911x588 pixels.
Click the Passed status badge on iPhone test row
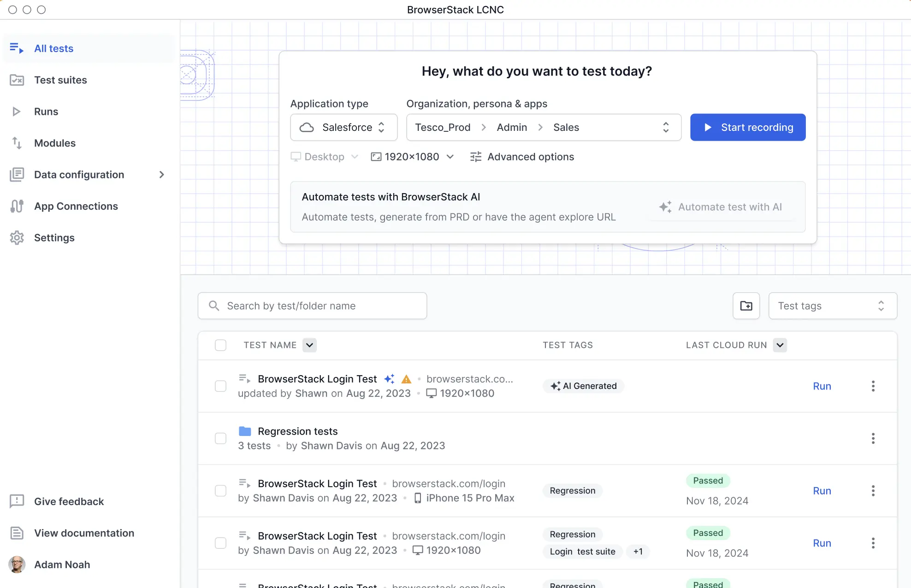click(x=708, y=481)
